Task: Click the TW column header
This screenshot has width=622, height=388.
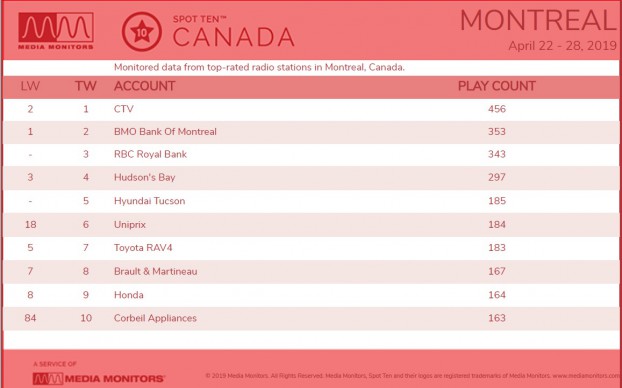Action: 86,86
